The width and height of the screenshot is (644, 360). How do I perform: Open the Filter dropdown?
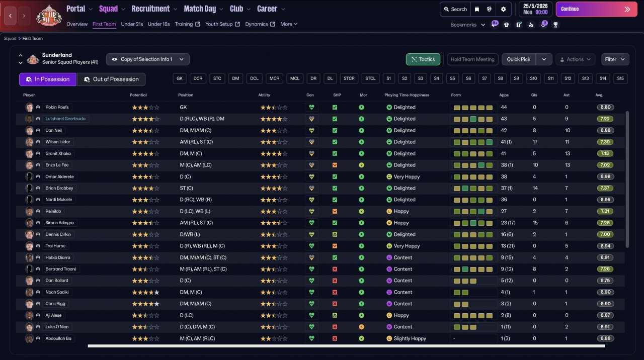(615, 59)
